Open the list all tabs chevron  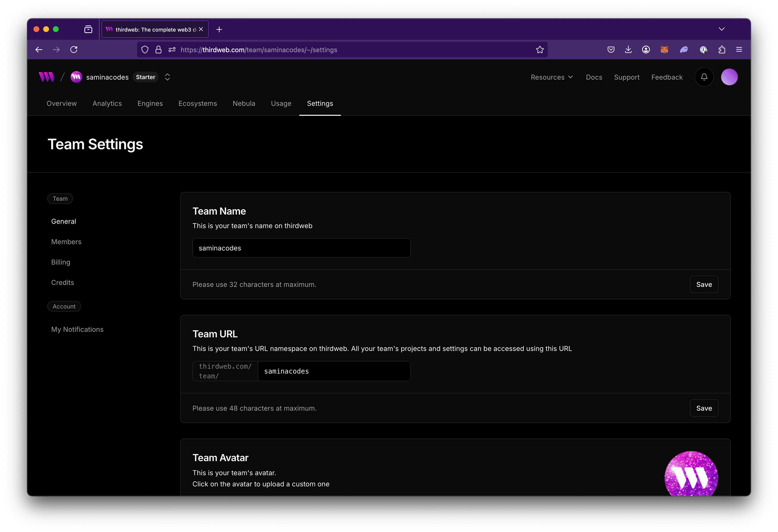(721, 29)
